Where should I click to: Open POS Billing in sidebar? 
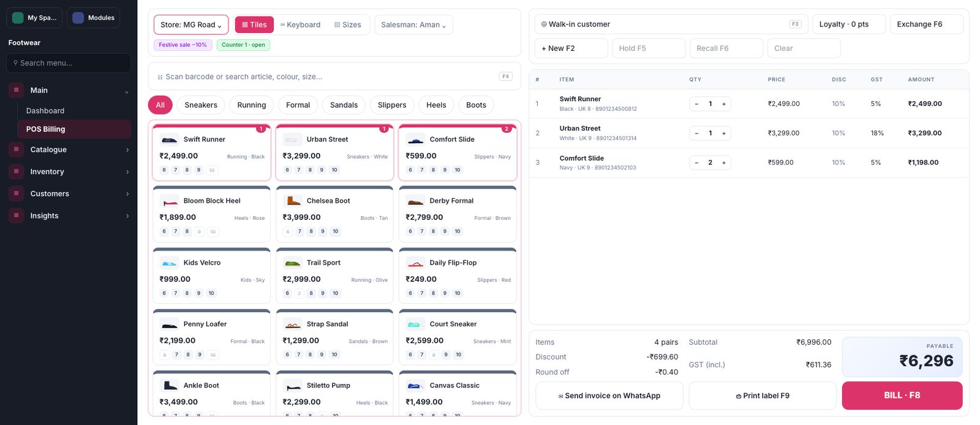pos(74,129)
